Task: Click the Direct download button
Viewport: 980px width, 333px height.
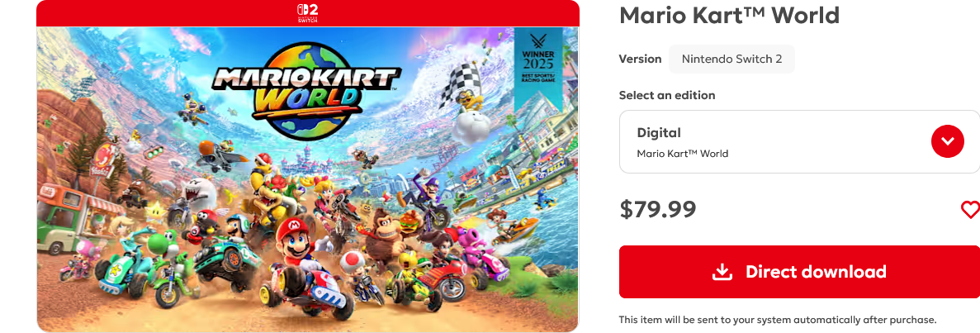Action: (799, 272)
